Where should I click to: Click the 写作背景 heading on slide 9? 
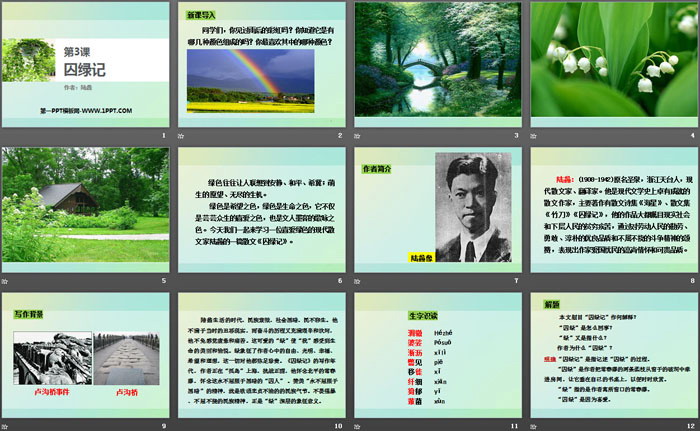[x=29, y=314]
